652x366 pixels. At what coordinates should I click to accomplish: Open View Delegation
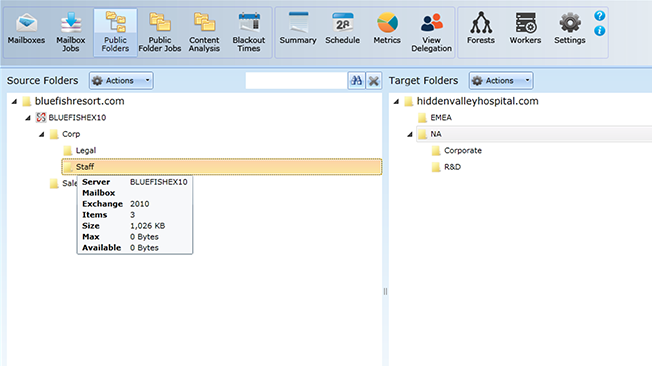(x=432, y=32)
